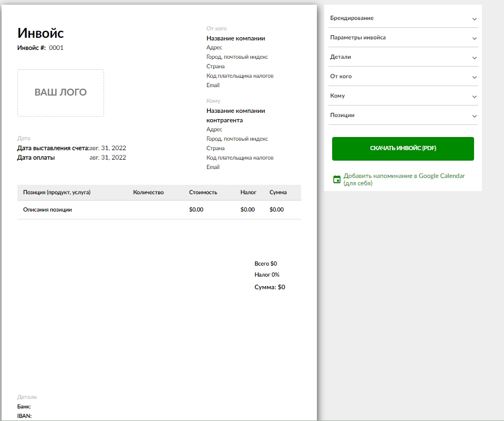Click the Налог 0% total line
This screenshot has height=421, width=504.
click(266, 275)
